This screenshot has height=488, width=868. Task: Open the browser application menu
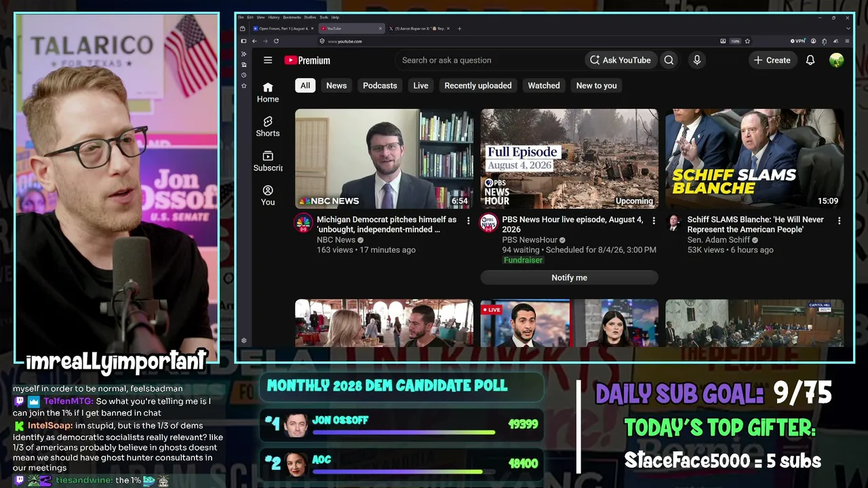[847, 41]
